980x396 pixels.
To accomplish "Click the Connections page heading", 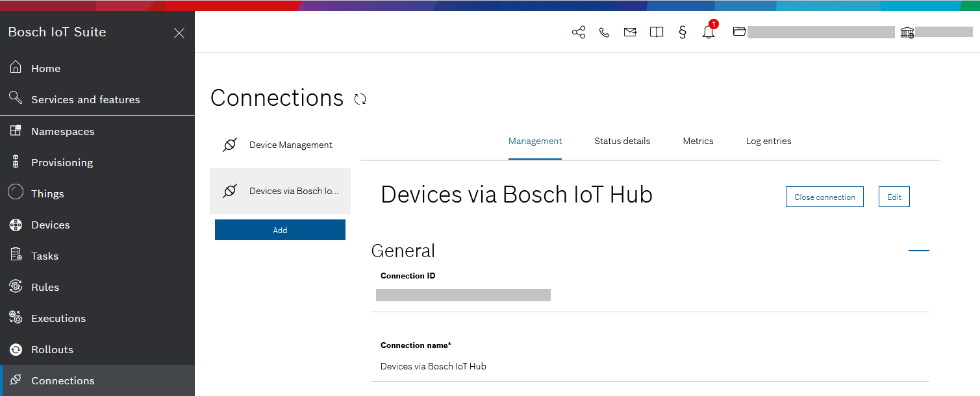I will click(277, 98).
